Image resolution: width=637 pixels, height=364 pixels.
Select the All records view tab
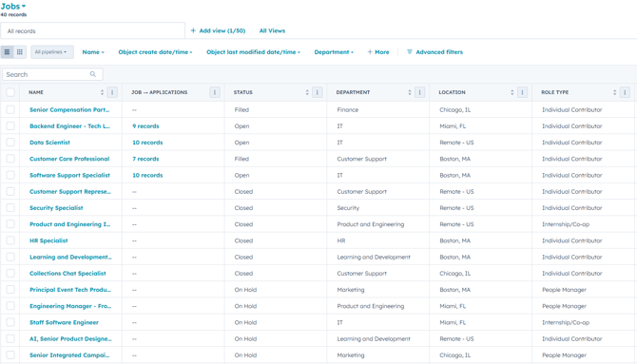click(x=92, y=30)
